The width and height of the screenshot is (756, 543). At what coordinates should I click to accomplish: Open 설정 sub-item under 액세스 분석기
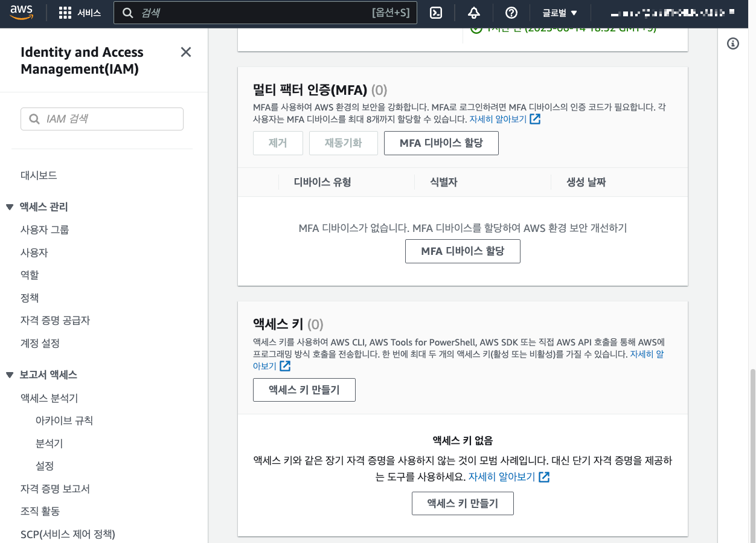click(x=45, y=466)
